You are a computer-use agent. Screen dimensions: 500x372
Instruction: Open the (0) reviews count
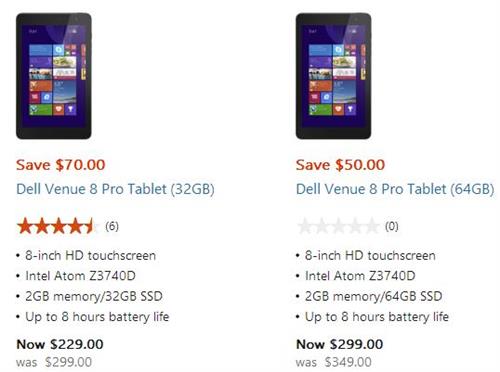(x=392, y=227)
